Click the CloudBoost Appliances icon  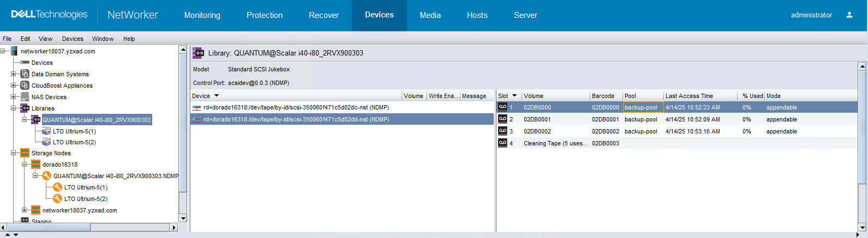[x=25, y=86]
